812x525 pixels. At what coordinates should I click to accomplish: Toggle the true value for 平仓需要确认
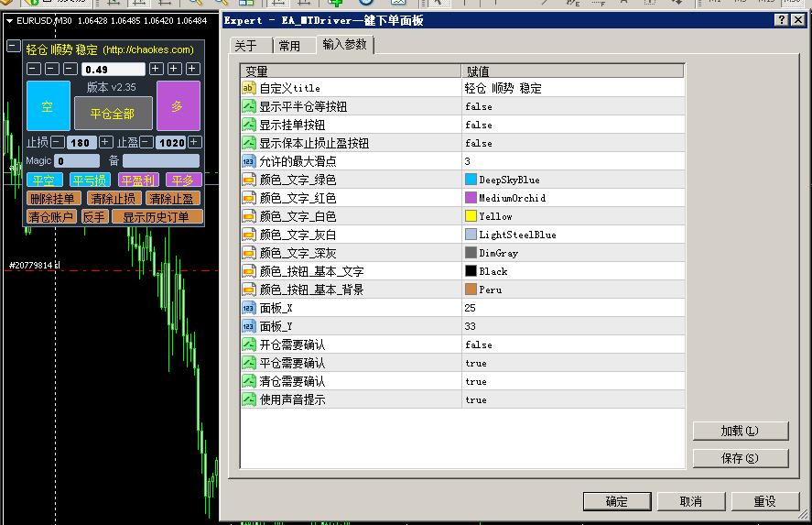(x=476, y=363)
